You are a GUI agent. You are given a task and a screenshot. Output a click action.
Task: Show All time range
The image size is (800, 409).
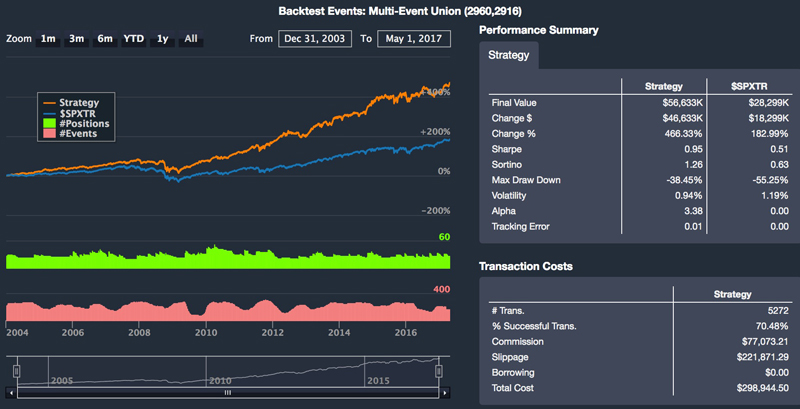point(191,39)
